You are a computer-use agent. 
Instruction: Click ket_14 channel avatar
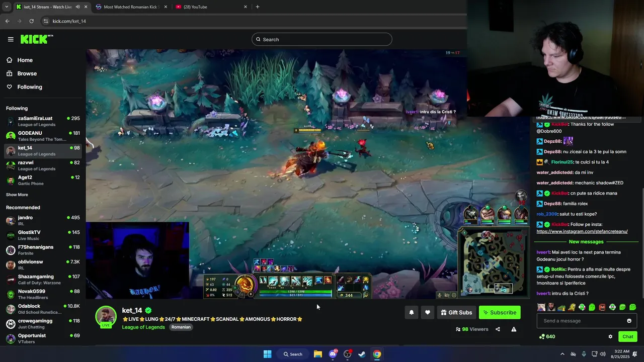point(106,317)
